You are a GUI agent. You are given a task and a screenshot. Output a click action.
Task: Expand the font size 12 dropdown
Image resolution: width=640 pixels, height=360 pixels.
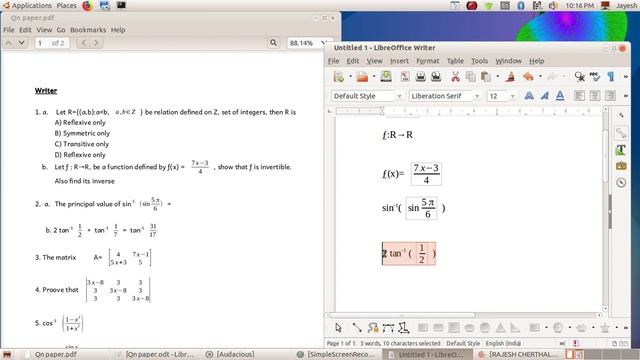click(512, 96)
